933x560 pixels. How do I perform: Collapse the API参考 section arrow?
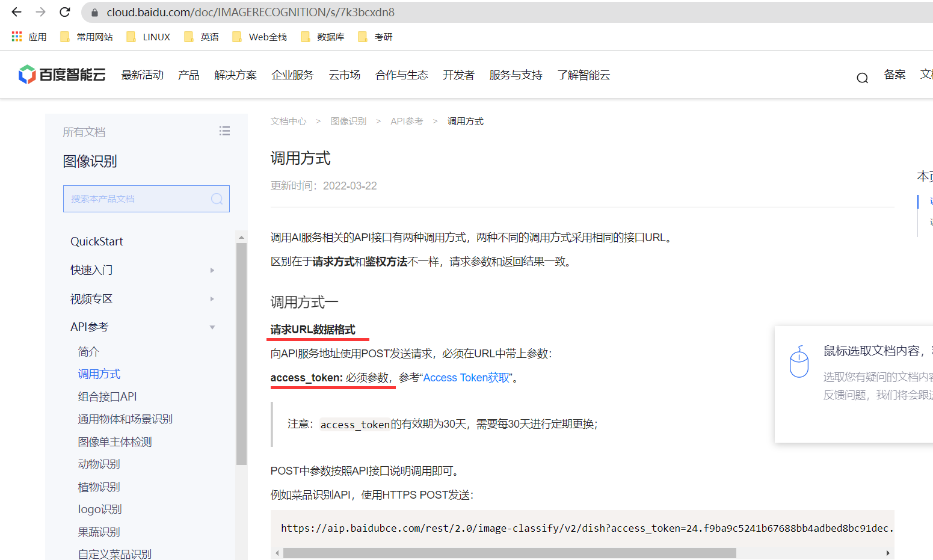point(212,327)
